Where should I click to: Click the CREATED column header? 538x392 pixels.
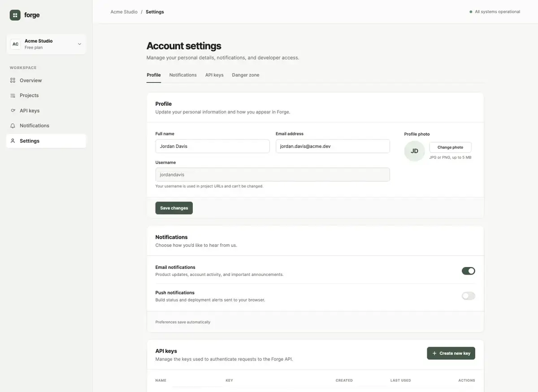(344, 380)
